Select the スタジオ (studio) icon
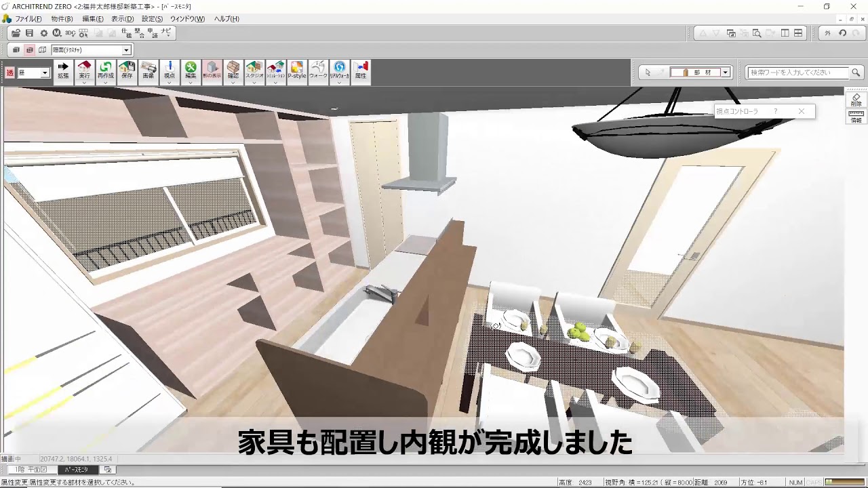Screen dimensions: 868x488 click(x=254, y=71)
